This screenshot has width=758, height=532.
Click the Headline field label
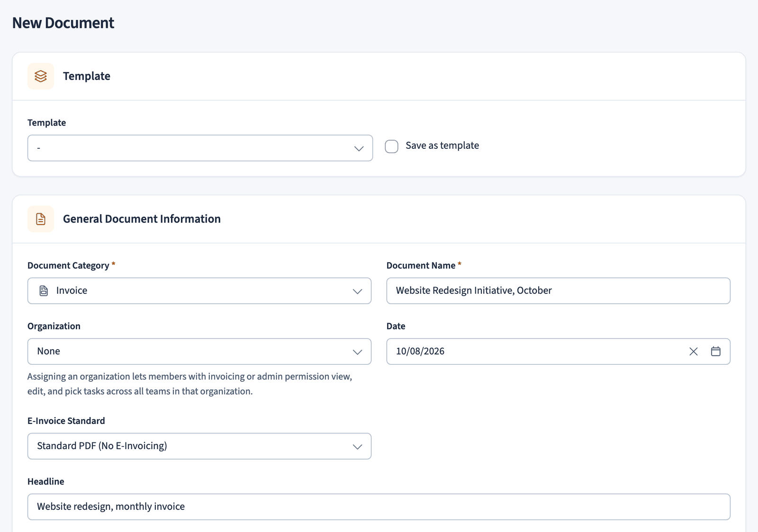[x=46, y=481]
